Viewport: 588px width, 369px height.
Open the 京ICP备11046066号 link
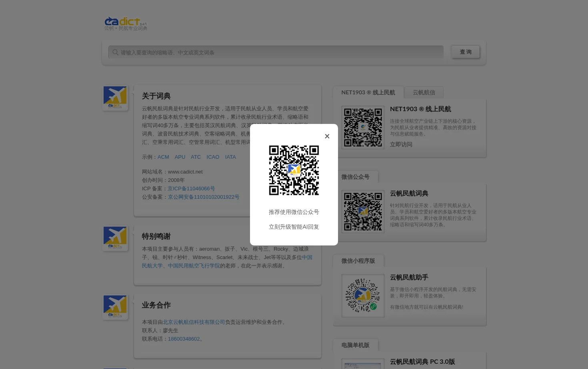point(191,189)
